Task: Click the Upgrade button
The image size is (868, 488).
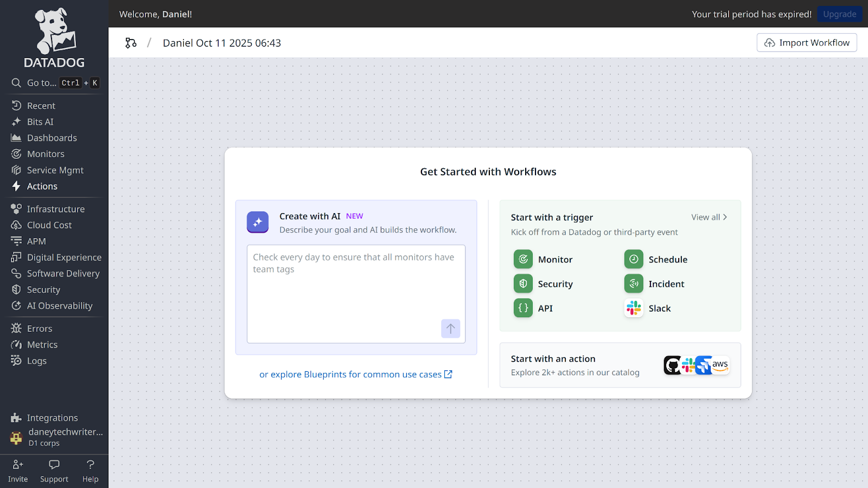Action: [840, 14]
